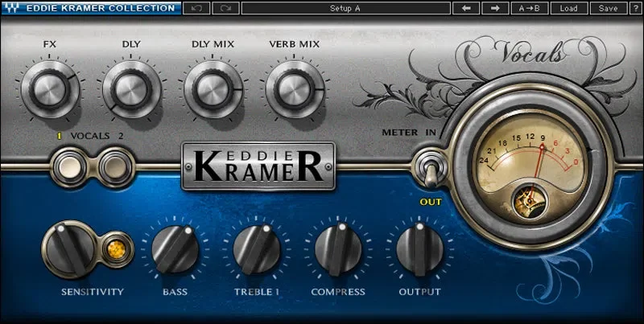Click the Treble 1 knob
This screenshot has width=644, height=324.
pos(257,249)
